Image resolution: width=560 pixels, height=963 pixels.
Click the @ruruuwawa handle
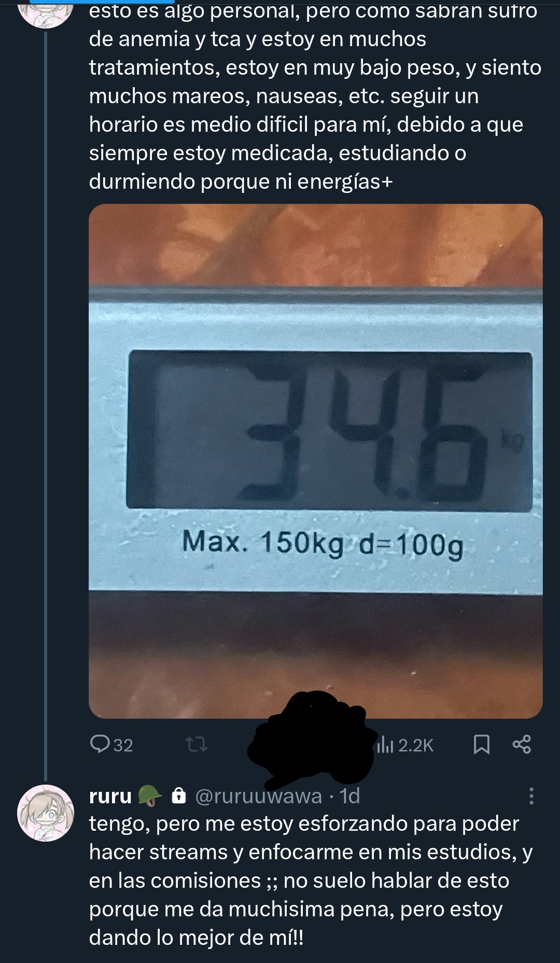(258, 796)
